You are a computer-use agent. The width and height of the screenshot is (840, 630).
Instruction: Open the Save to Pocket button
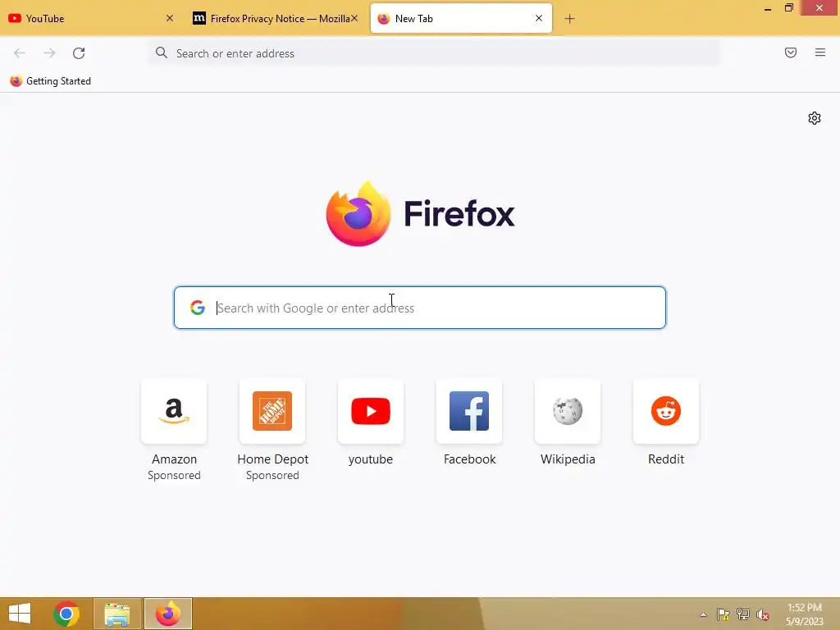[x=791, y=52]
